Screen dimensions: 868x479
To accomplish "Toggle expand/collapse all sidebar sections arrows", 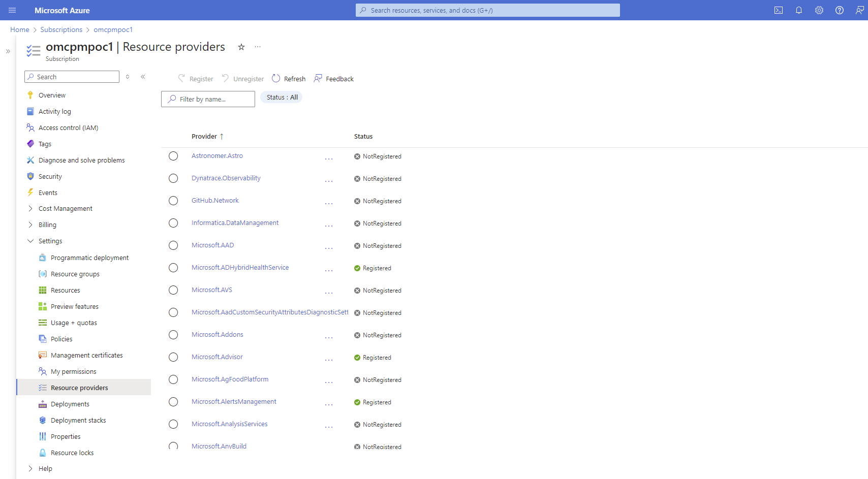I will point(128,77).
